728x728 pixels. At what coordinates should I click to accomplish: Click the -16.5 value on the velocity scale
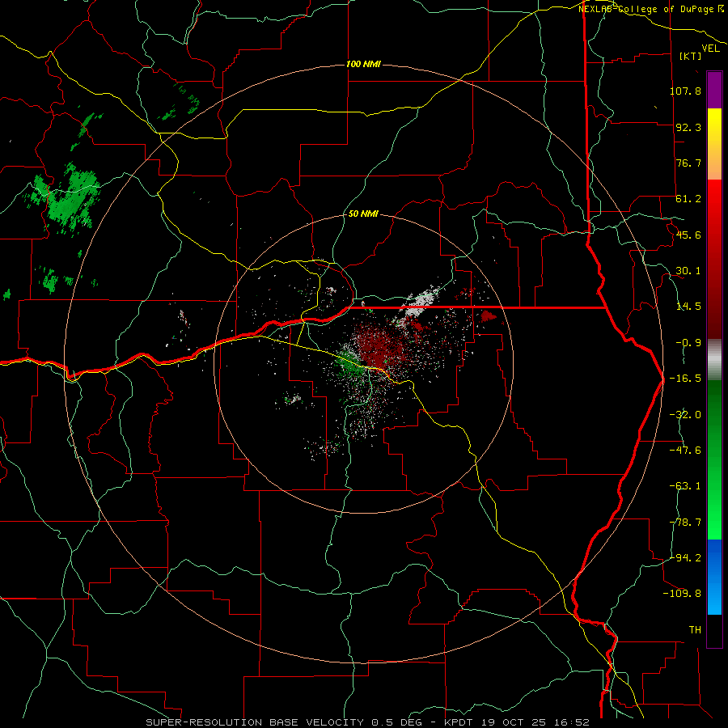[685, 379]
